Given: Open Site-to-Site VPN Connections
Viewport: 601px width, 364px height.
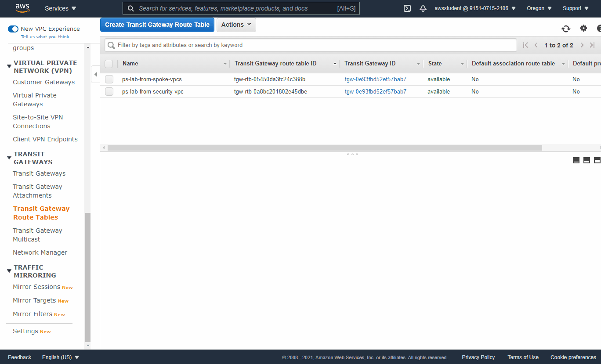Looking at the screenshot, I should coord(38,122).
